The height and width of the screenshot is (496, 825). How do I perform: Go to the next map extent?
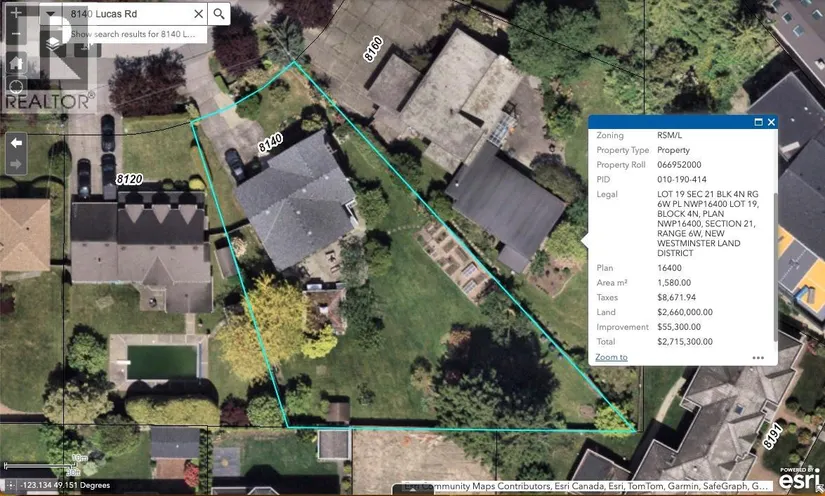(16, 165)
